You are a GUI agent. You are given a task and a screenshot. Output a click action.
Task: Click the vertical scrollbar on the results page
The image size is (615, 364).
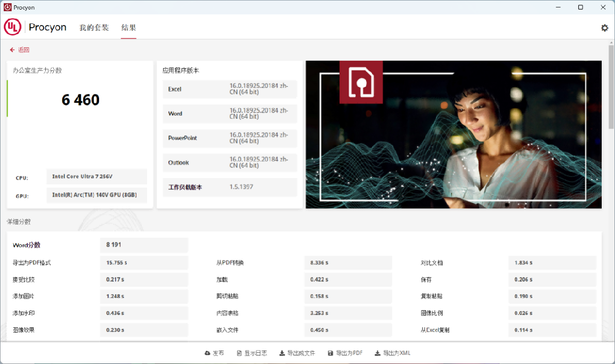tap(611, 86)
